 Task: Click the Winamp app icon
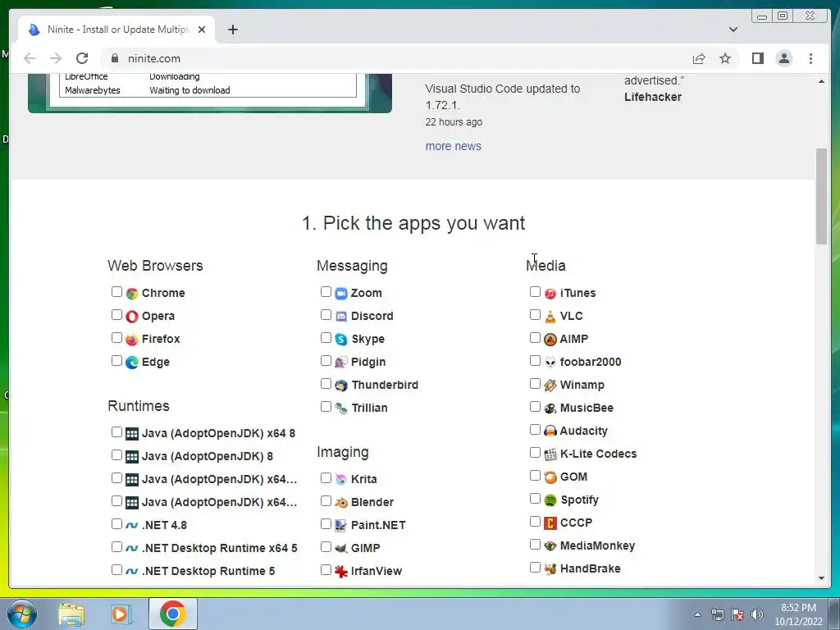[550, 386]
